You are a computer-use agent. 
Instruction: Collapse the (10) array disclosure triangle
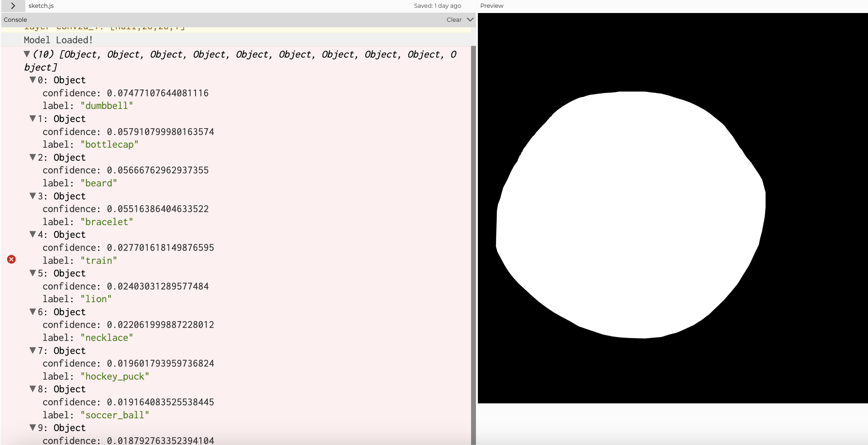(27, 54)
